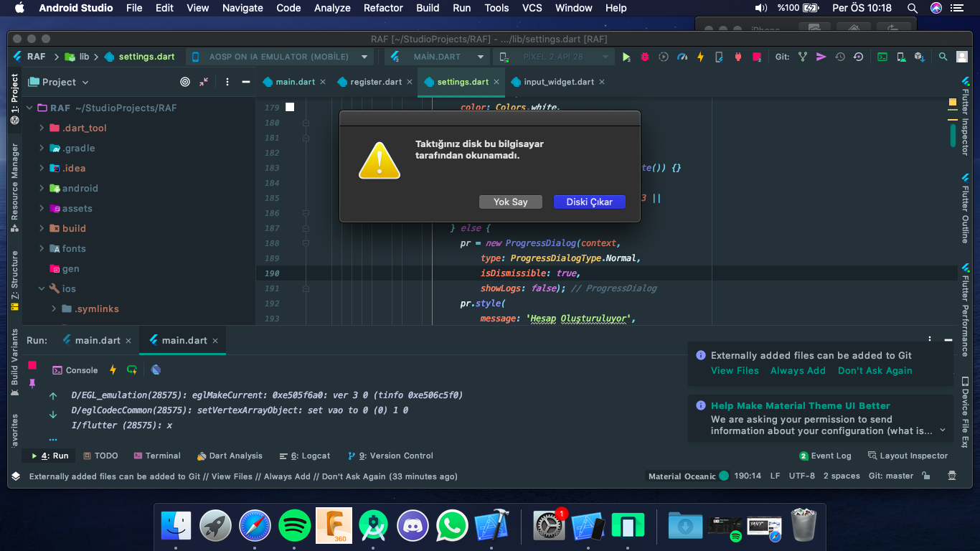Screen dimensions: 980x551
Task: Start debugging with the red bug icon
Action: pos(645,57)
